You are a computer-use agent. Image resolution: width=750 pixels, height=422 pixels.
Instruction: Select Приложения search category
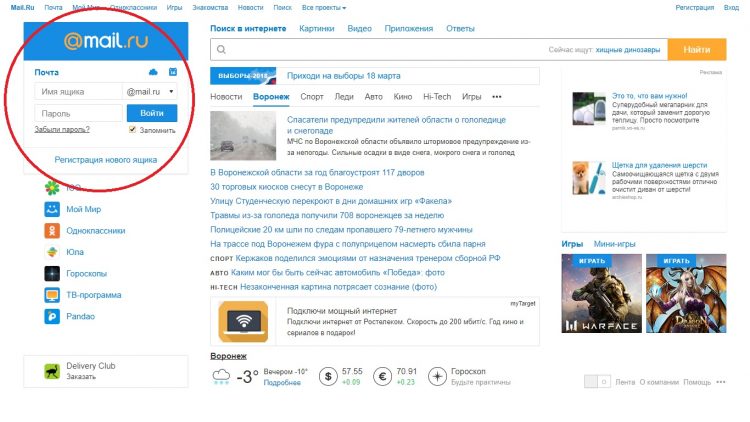[x=409, y=29]
